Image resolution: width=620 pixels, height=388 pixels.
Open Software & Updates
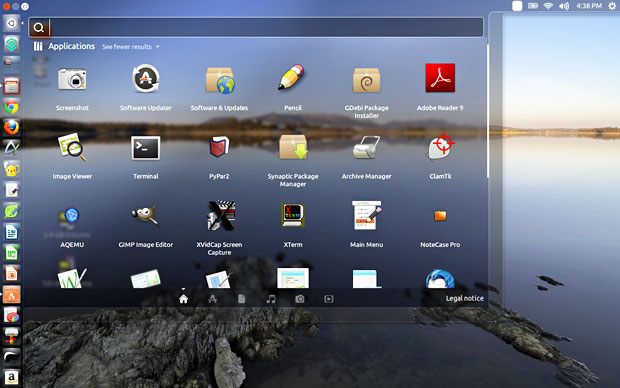point(219,80)
